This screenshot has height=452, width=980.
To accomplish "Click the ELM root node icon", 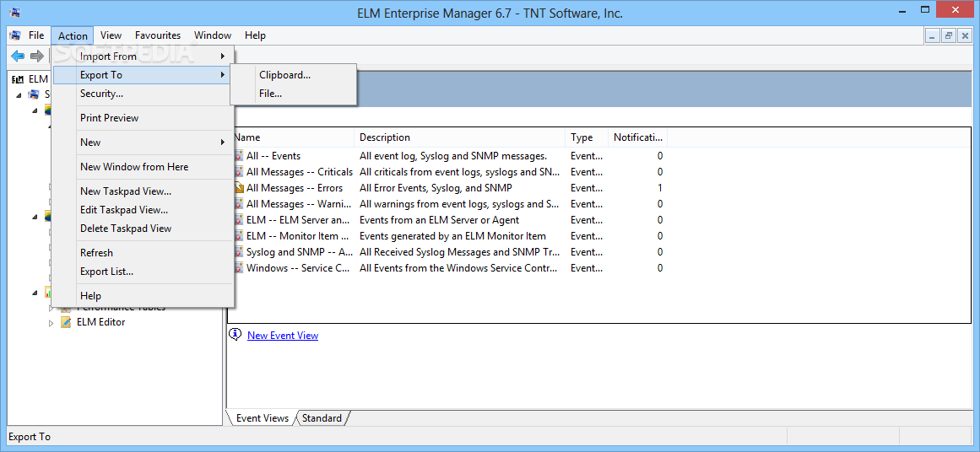I will 18,79.
